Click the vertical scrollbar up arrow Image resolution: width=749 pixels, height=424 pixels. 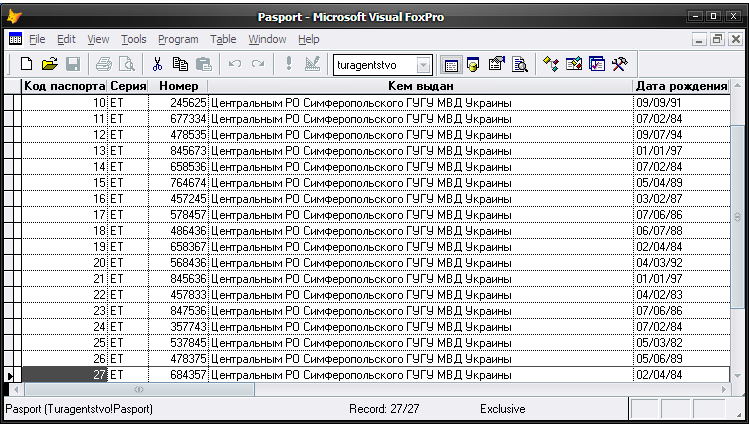737,86
